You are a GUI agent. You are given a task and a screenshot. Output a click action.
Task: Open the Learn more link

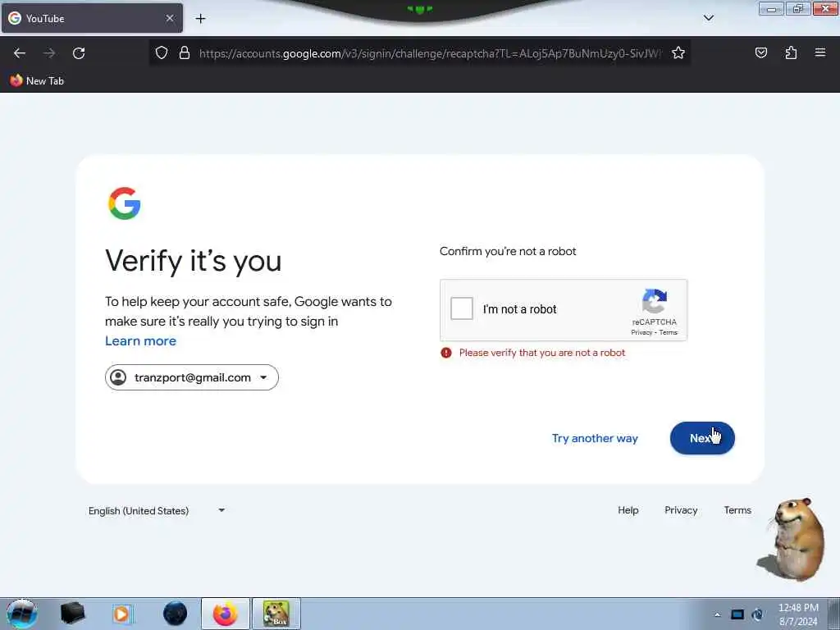pyautogui.click(x=140, y=340)
